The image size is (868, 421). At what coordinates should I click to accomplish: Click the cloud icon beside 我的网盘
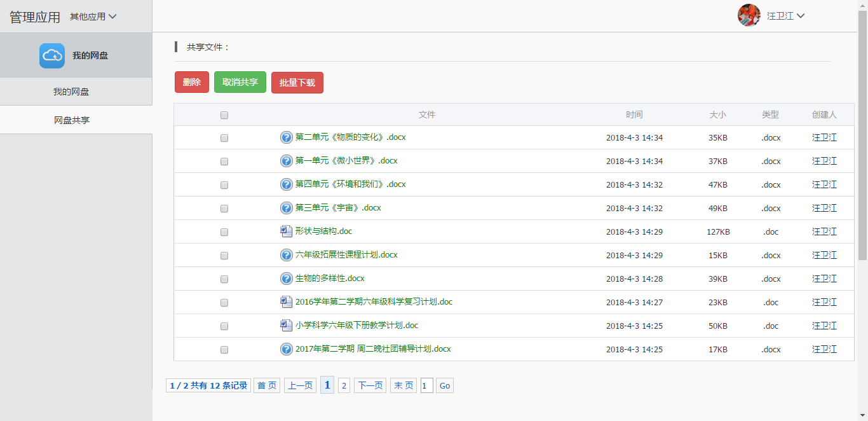pyautogui.click(x=51, y=56)
